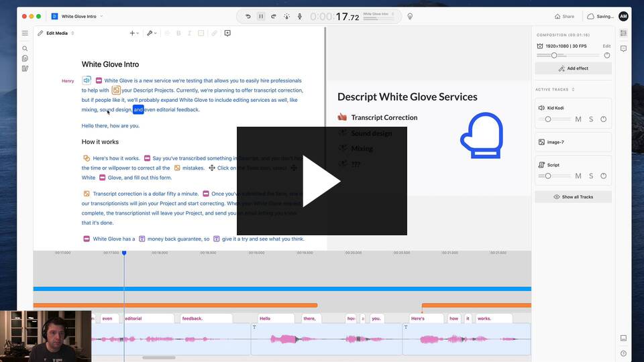Click the move icon before 'Click on'
This screenshot has height=362, width=644.
[x=212, y=168]
